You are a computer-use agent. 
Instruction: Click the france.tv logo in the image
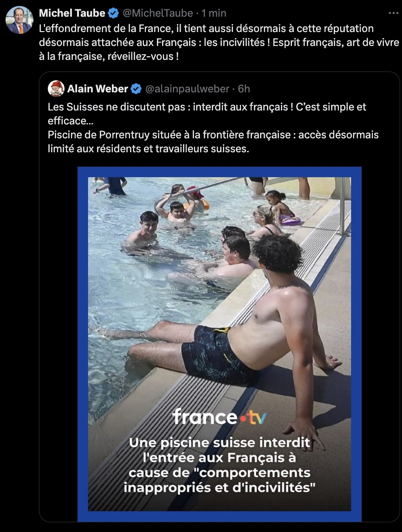(219, 417)
